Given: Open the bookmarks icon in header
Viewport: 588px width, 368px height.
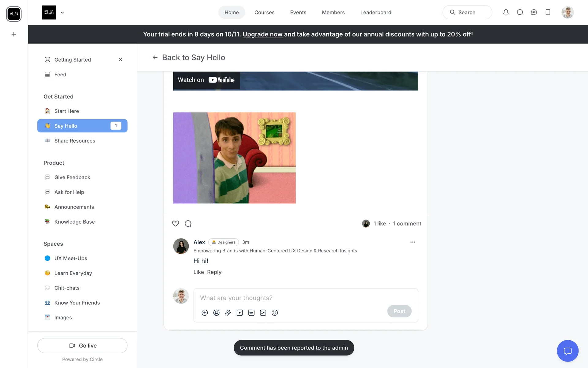Looking at the screenshot, I should coord(548,12).
